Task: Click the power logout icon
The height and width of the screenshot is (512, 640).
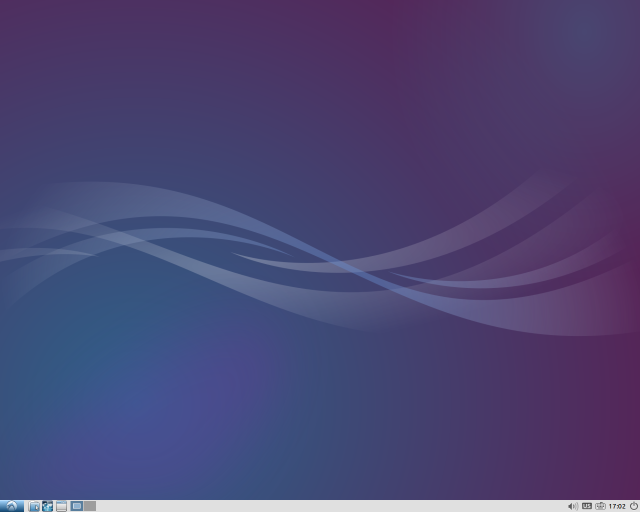Action: tap(633, 506)
